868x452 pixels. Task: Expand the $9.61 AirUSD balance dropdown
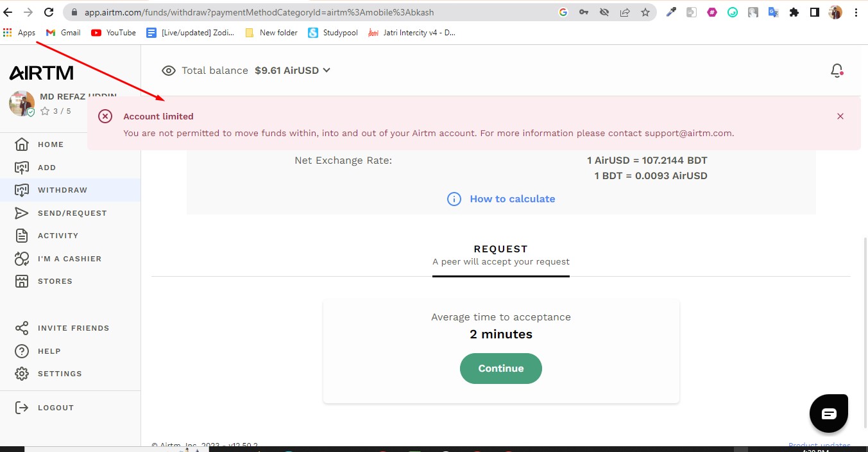click(293, 71)
